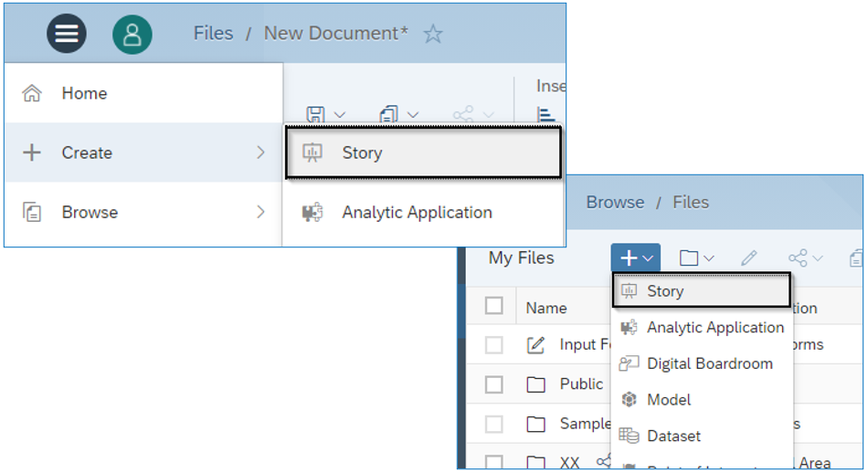Click the Browse breadcrumb link
Image resolution: width=868 pixels, height=473 pixels.
click(615, 203)
